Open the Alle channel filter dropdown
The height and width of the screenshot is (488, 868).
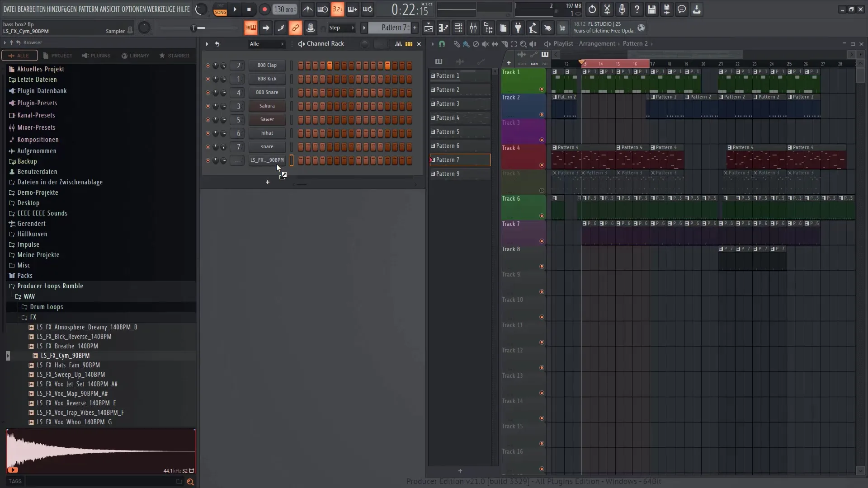(x=267, y=44)
